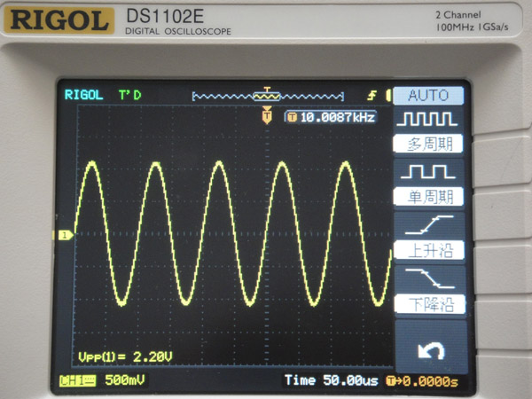Toggle the CH1 coupling indicator
This screenshot has width=532, height=399.
point(75,380)
